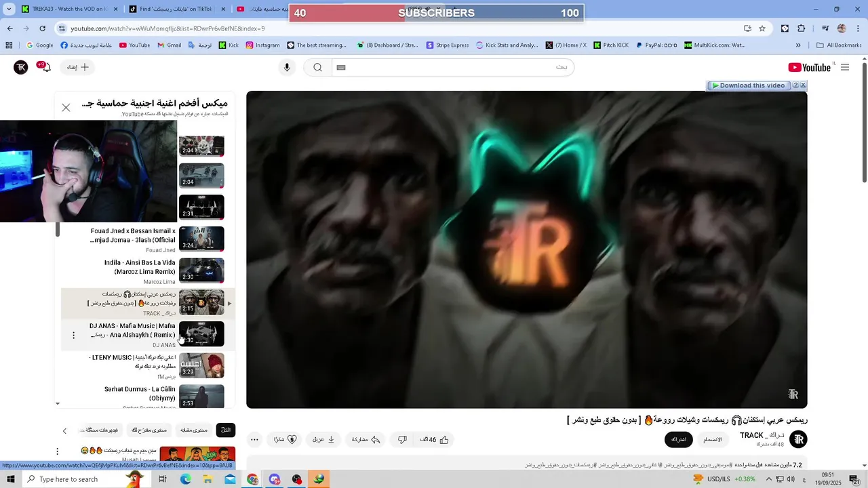Open the Chrome extensions puzzle icon
Viewport: 868px width, 488px height.
click(x=802, y=28)
